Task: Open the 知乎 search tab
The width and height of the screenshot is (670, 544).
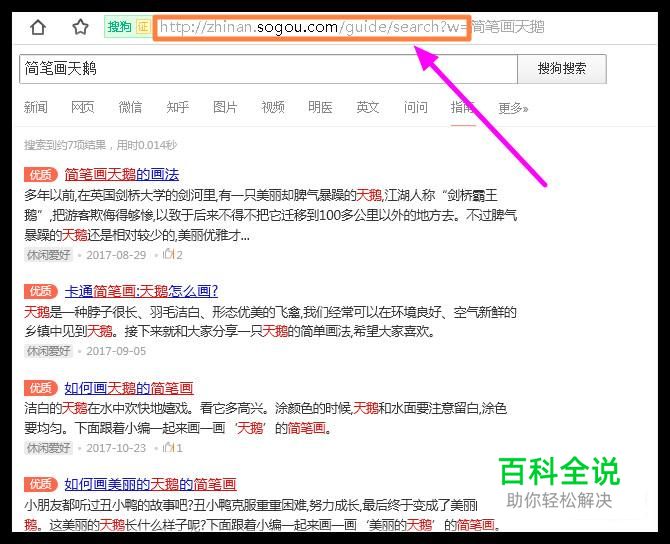Action: 177,107
